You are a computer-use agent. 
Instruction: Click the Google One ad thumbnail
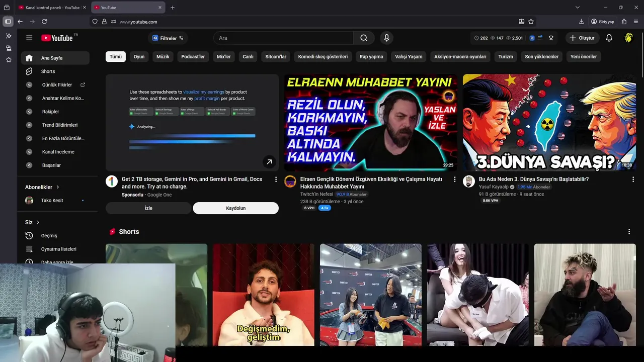(192, 123)
